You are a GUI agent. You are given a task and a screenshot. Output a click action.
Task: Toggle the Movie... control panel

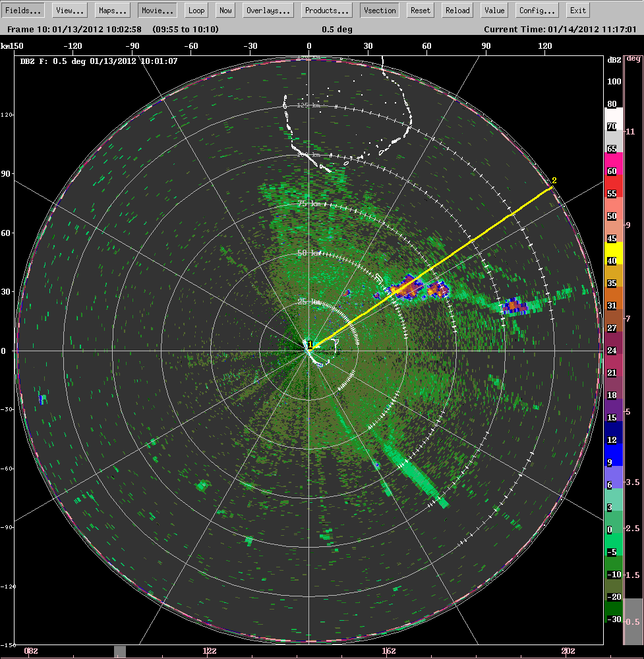[x=158, y=11]
